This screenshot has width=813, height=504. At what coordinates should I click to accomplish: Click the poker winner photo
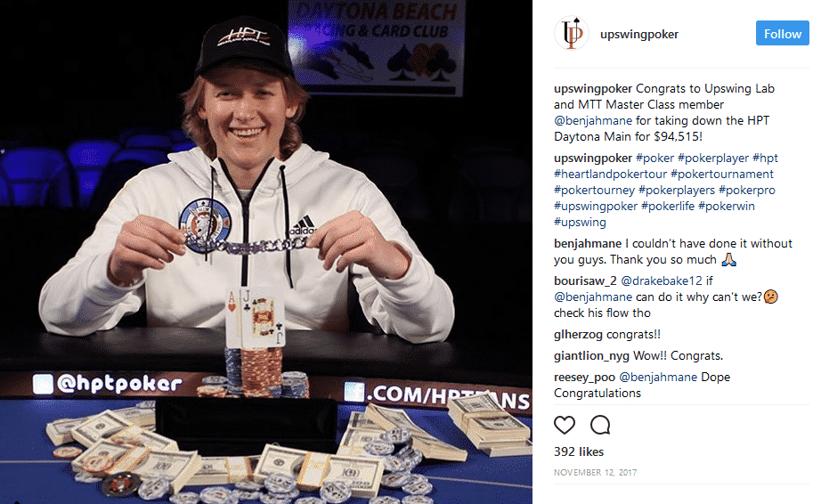[266, 252]
